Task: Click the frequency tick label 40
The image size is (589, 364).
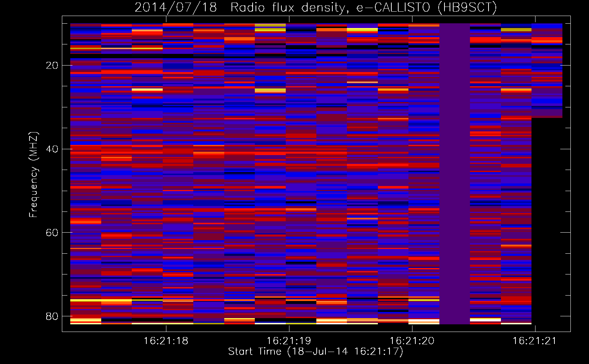Action: point(52,149)
